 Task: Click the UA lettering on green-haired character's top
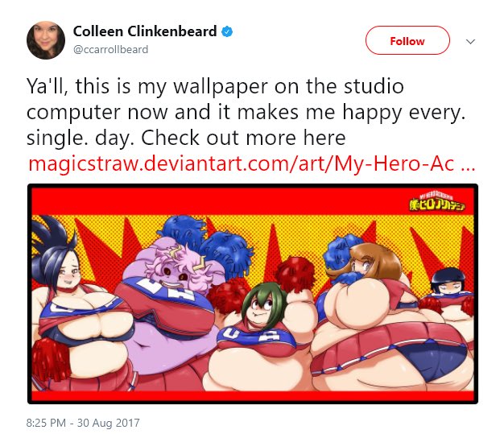tap(252, 335)
